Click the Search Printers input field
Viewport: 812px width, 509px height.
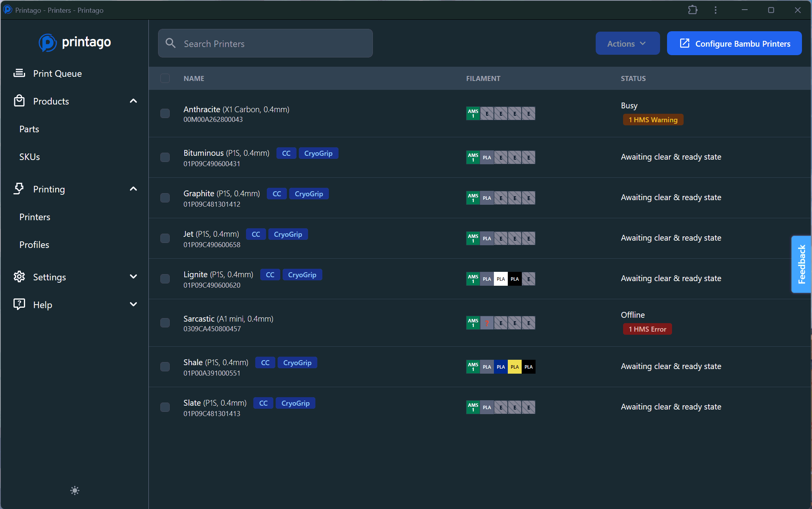265,43
